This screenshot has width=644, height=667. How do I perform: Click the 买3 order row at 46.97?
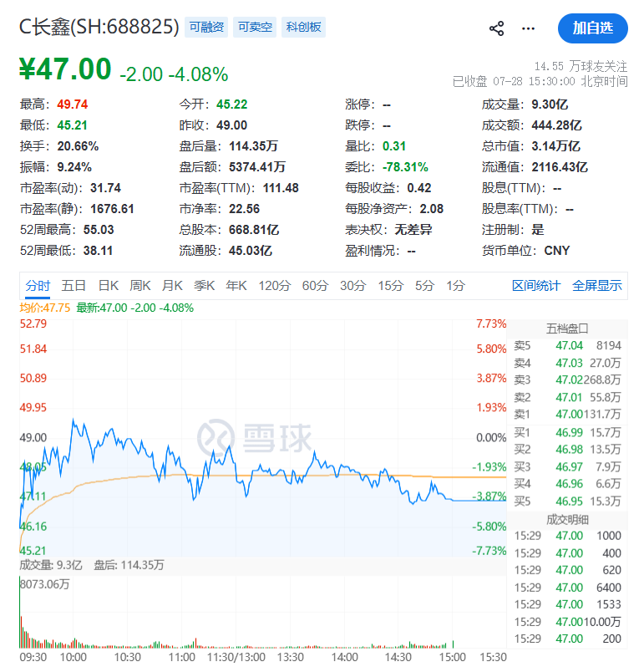coord(567,467)
